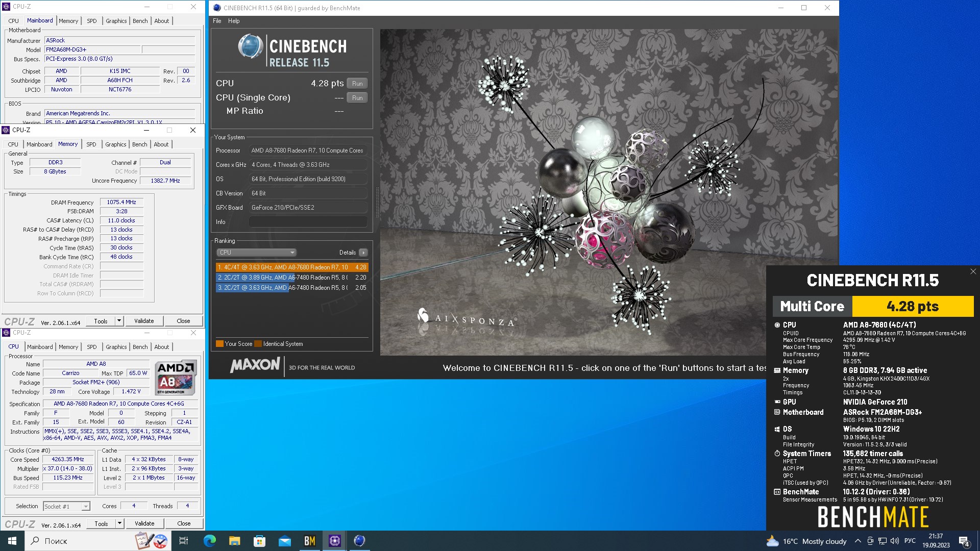Image resolution: width=980 pixels, height=551 pixels.
Task: Click CPU-Z icon in top window title
Action: click(x=6, y=7)
